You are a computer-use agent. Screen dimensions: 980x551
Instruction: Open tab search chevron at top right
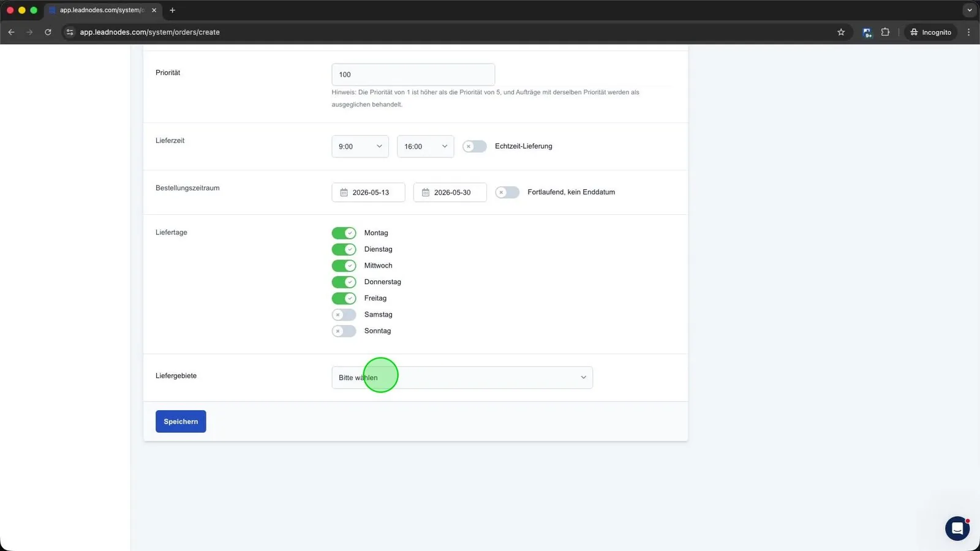coord(969,10)
